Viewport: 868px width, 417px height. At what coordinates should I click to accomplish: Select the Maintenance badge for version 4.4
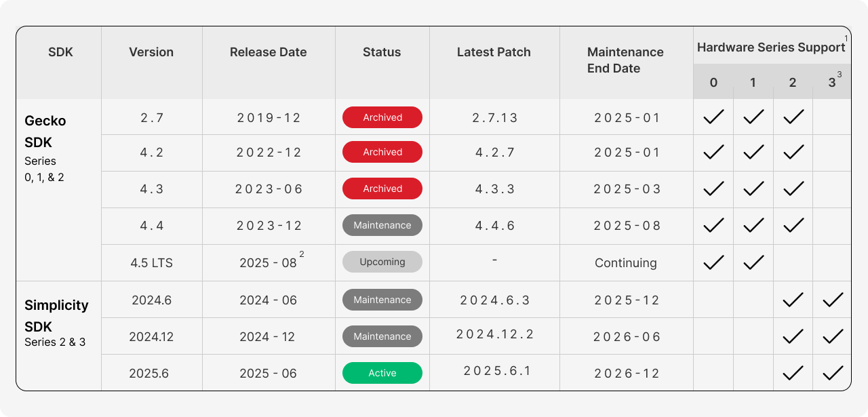coord(382,225)
